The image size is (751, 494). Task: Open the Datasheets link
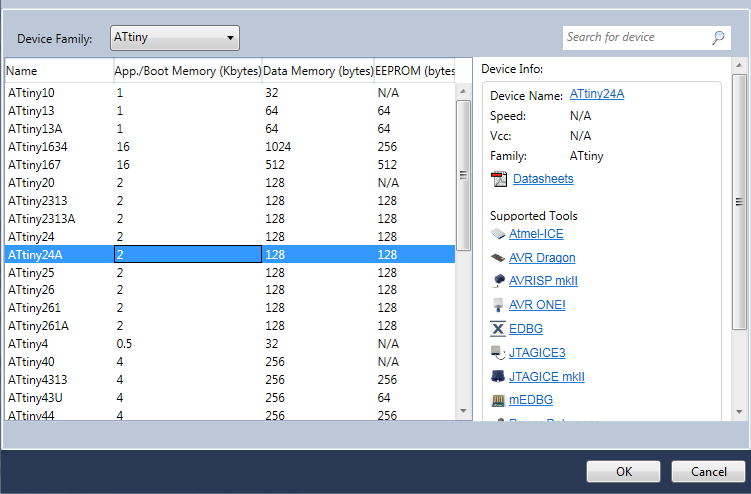click(543, 179)
